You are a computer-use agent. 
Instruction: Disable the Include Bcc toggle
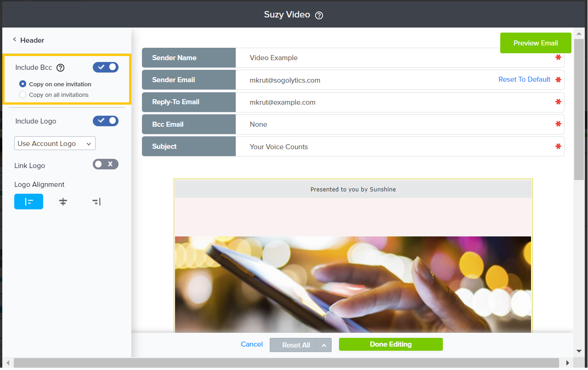coord(106,67)
